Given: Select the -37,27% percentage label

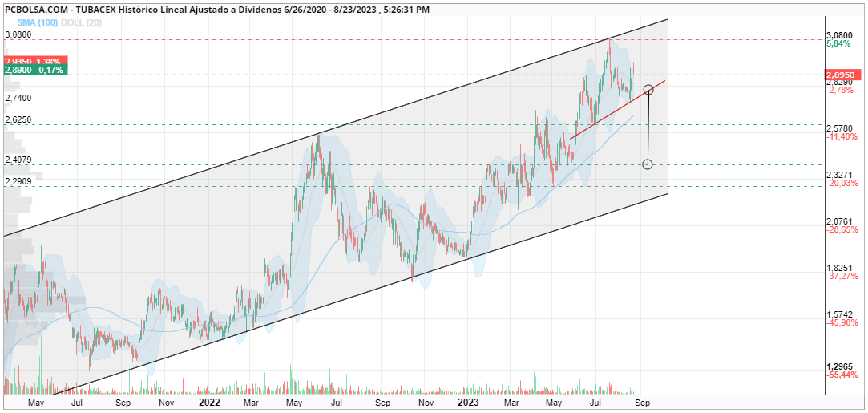Looking at the screenshot, I should point(842,276).
